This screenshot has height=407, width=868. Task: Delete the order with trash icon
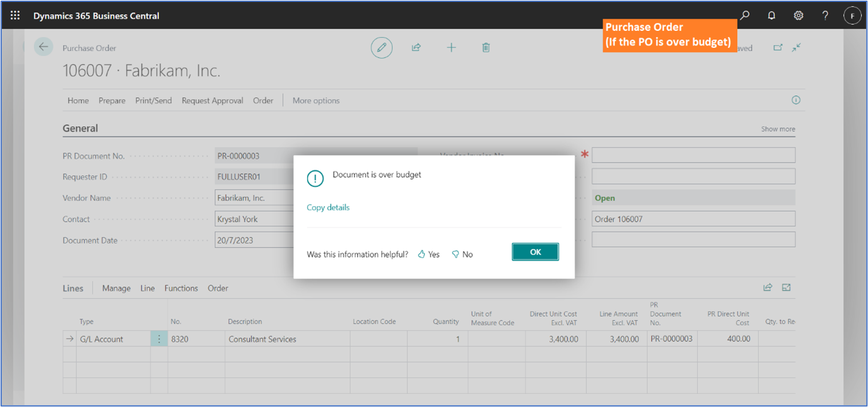coord(486,47)
